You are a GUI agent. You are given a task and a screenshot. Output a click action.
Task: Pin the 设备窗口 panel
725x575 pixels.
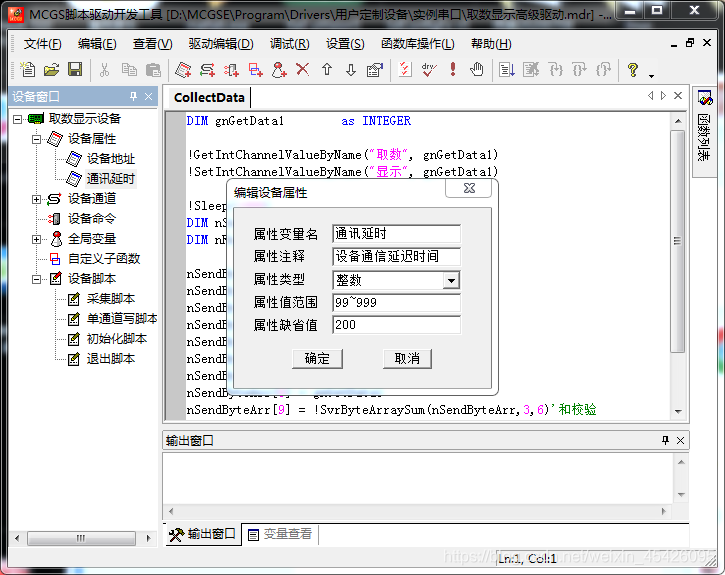(x=134, y=97)
